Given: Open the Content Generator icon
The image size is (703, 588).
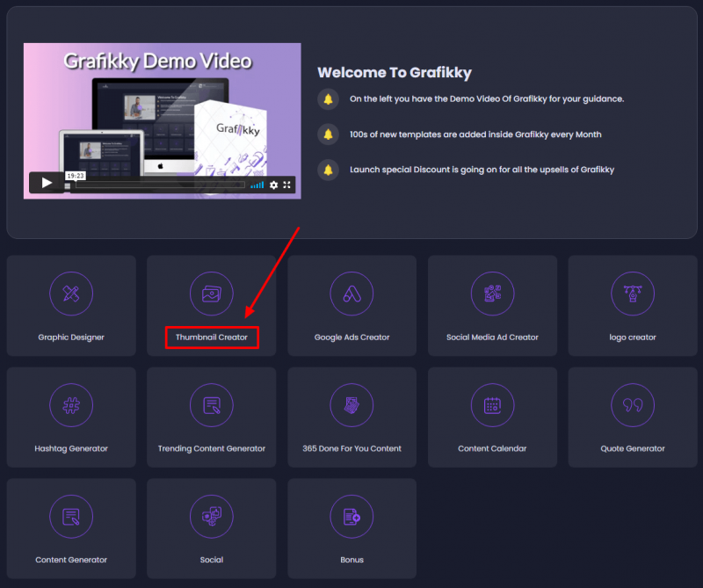Looking at the screenshot, I should click(x=71, y=517).
